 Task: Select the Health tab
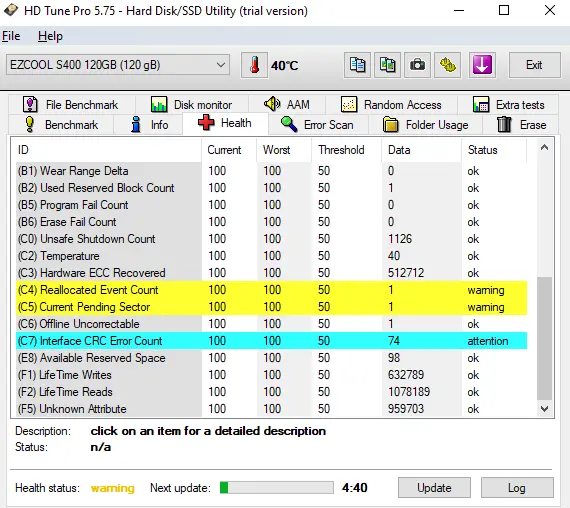[x=225, y=123]
